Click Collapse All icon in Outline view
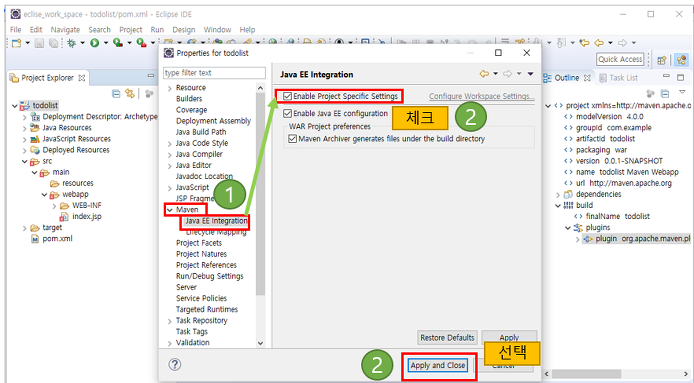Viewport: 694px width, 383px height. tap(665, 93)
